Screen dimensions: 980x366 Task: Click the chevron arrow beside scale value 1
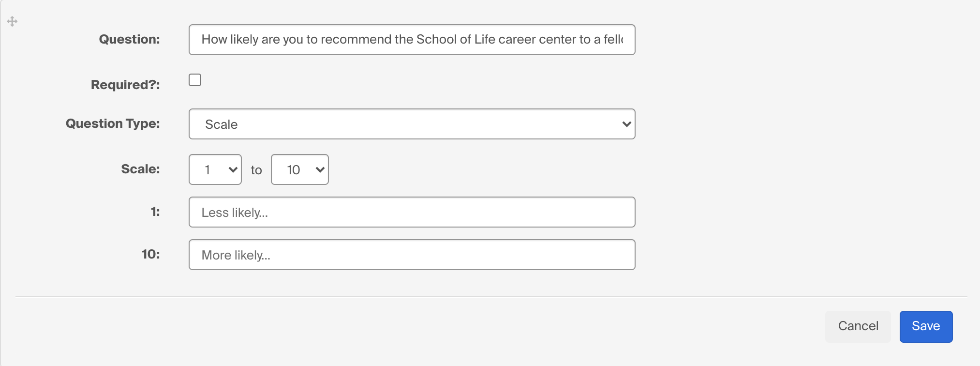click(233, 169)
